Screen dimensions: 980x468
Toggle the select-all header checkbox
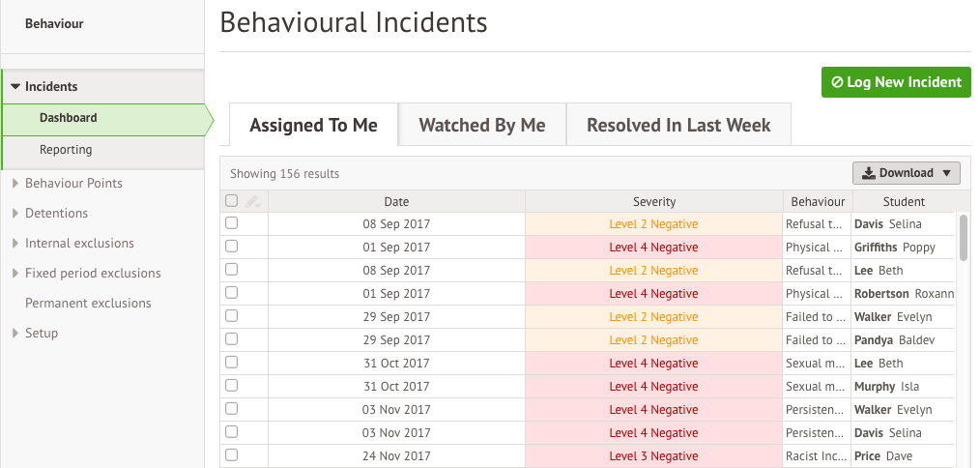click(231, 201)
